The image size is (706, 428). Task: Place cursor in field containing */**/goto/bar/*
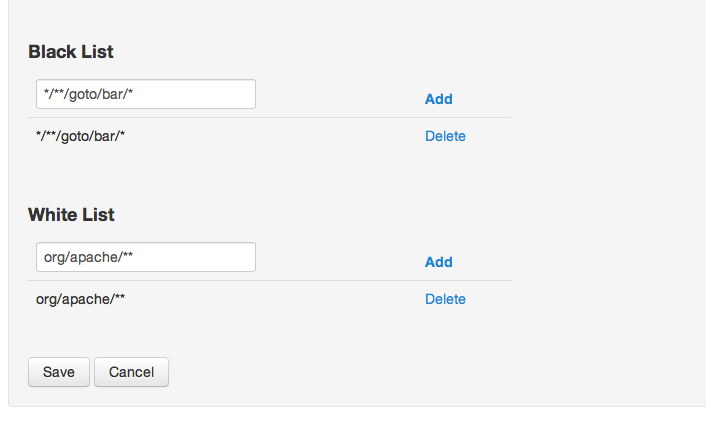point(145,94)
